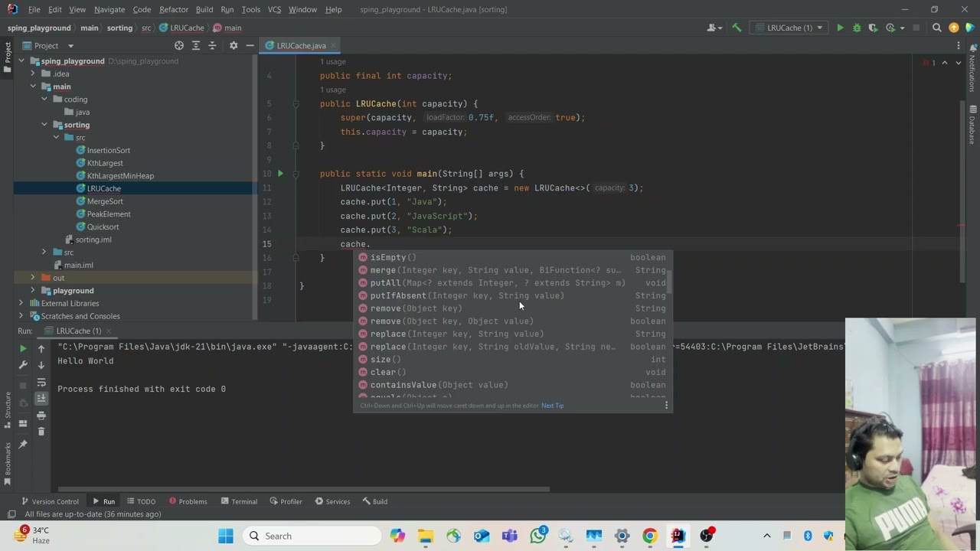Open Project panel gear settings
The width and height of the screenshot is (980, 551).
tap(234, 46)
